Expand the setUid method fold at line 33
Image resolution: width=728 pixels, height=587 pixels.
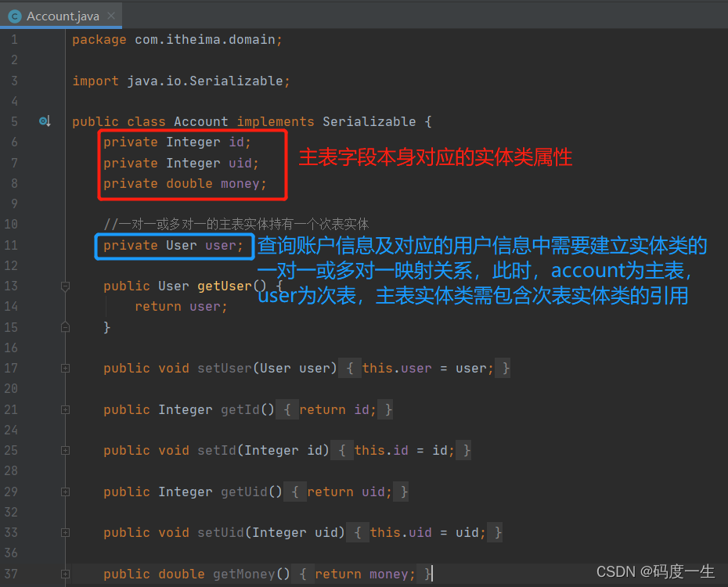tap(66, 533)
